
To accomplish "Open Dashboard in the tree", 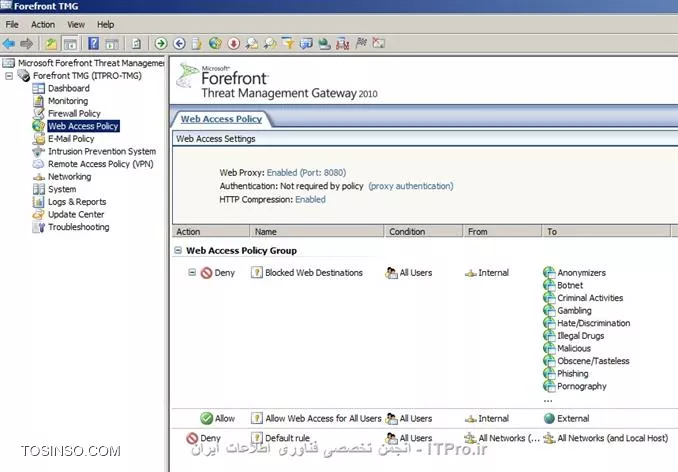I will (69, 88).
